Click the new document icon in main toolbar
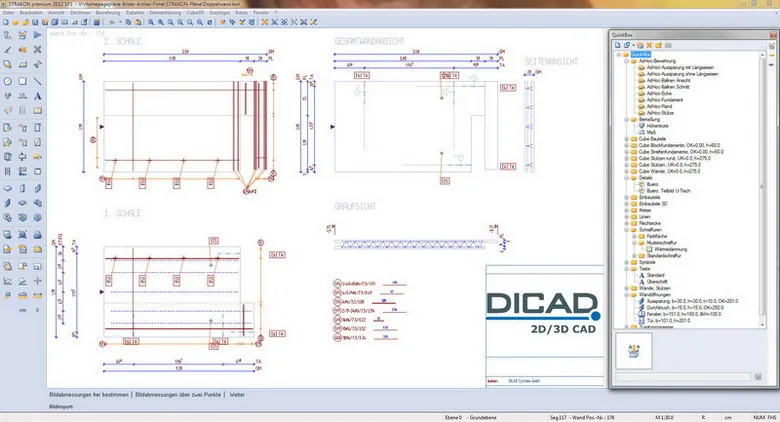 (x=6, y=22)
